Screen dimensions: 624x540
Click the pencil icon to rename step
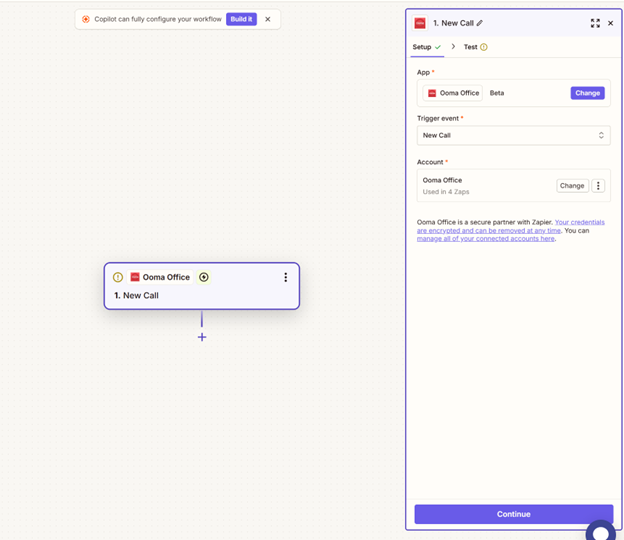(480, 23)
